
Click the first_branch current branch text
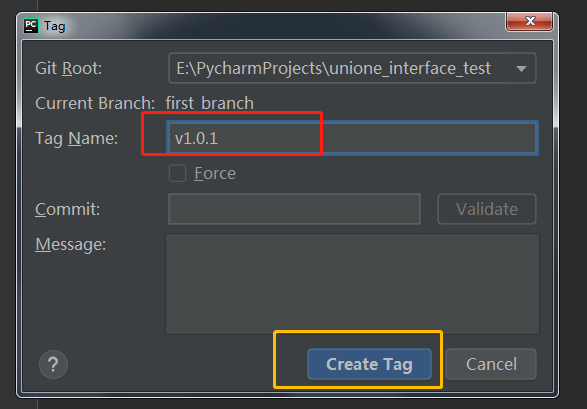click(210, 103)
